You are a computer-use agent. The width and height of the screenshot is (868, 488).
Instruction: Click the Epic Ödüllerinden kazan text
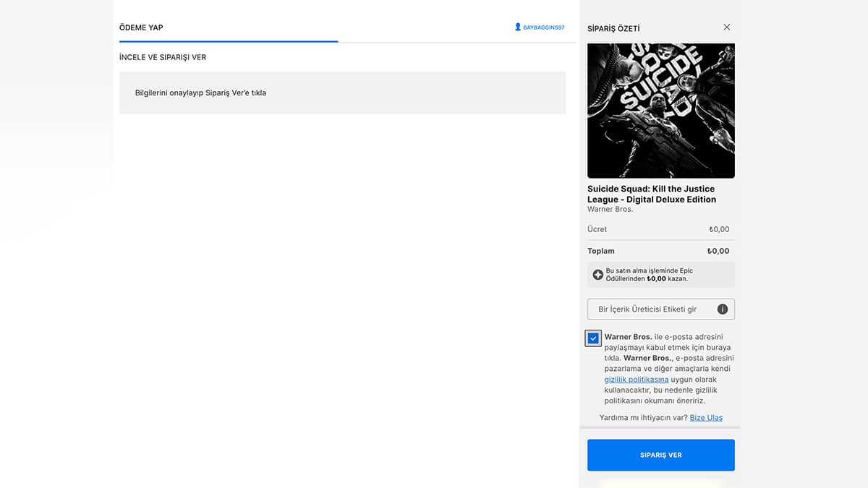[x=650, y=275]
